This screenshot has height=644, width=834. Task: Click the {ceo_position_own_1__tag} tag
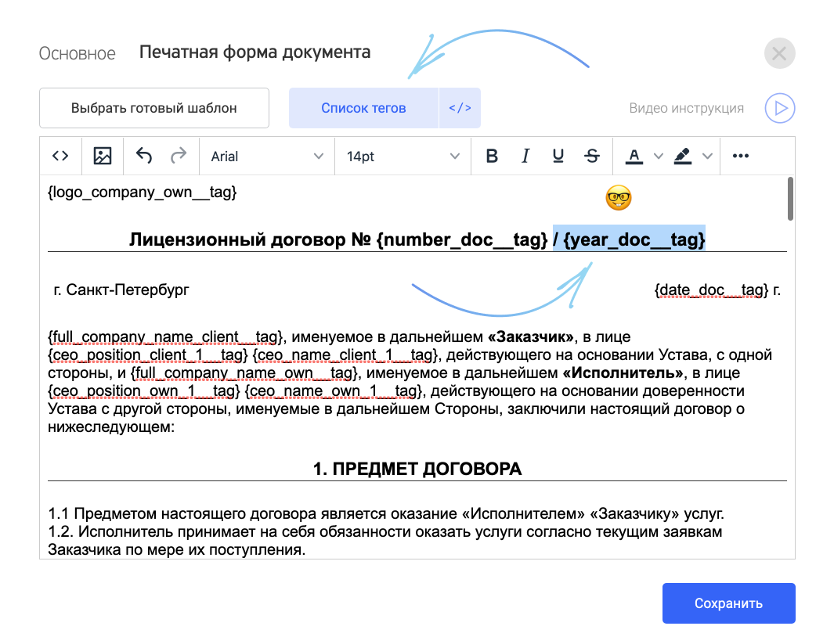144,391
